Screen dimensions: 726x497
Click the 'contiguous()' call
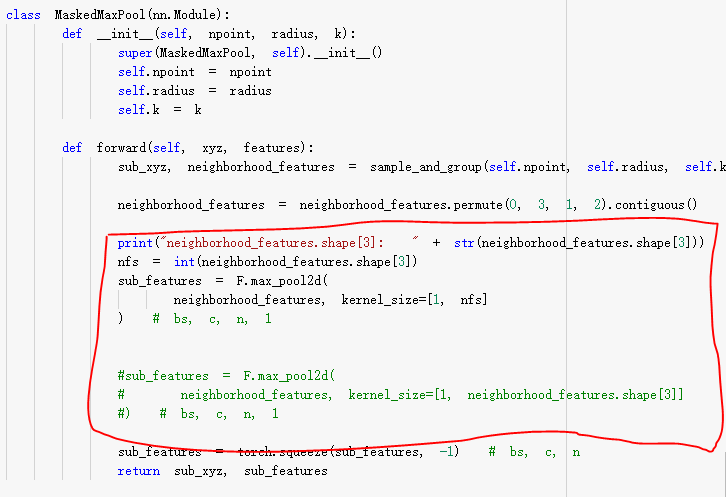point(656,205)
